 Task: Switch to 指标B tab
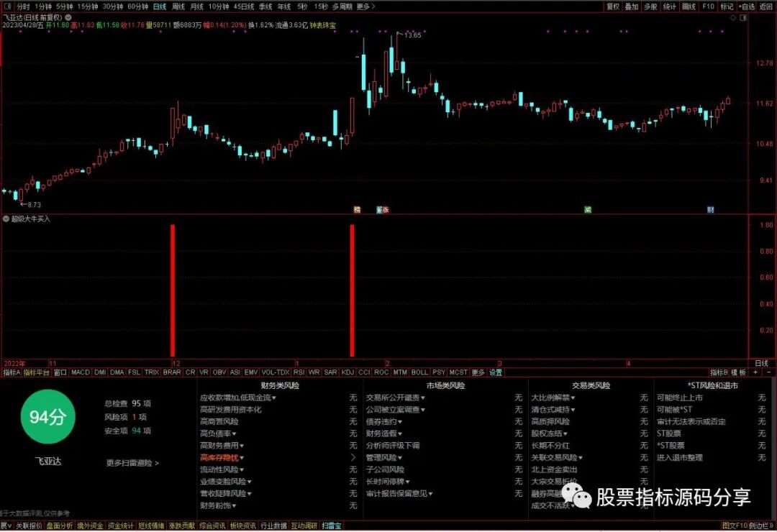pyautogui.click(x=719, y=372)
